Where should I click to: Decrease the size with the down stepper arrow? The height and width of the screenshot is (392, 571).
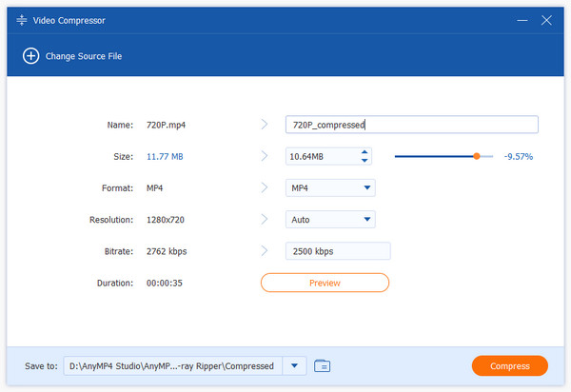(x=364, y=161)
